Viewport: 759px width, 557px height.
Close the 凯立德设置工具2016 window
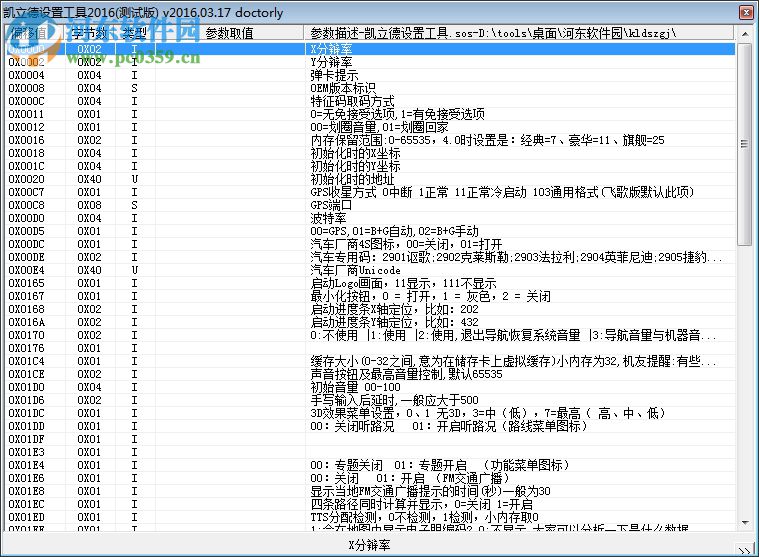point(746,12)
